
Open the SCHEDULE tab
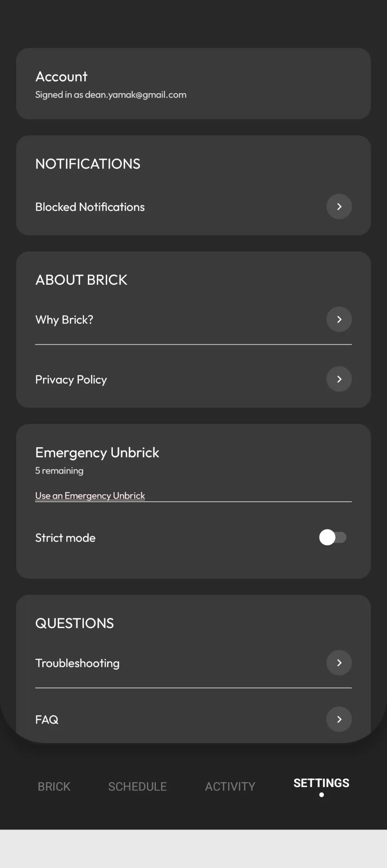[138, 786]
